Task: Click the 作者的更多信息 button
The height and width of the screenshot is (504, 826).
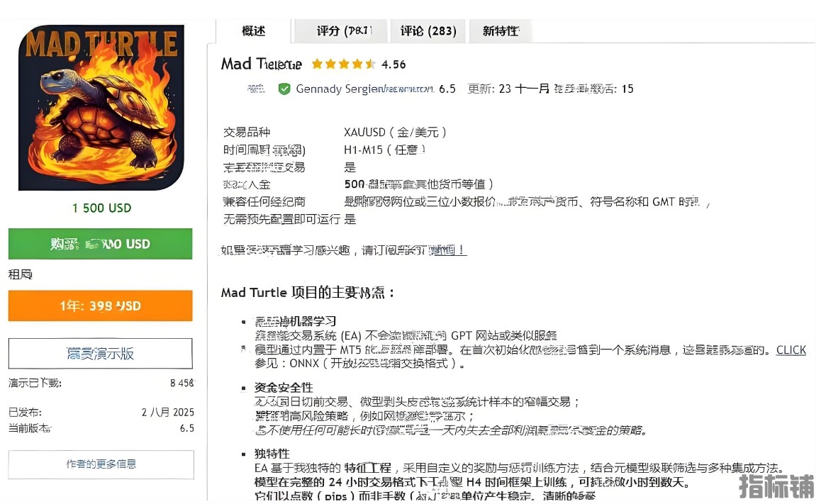Action: (x=101, y=464)
